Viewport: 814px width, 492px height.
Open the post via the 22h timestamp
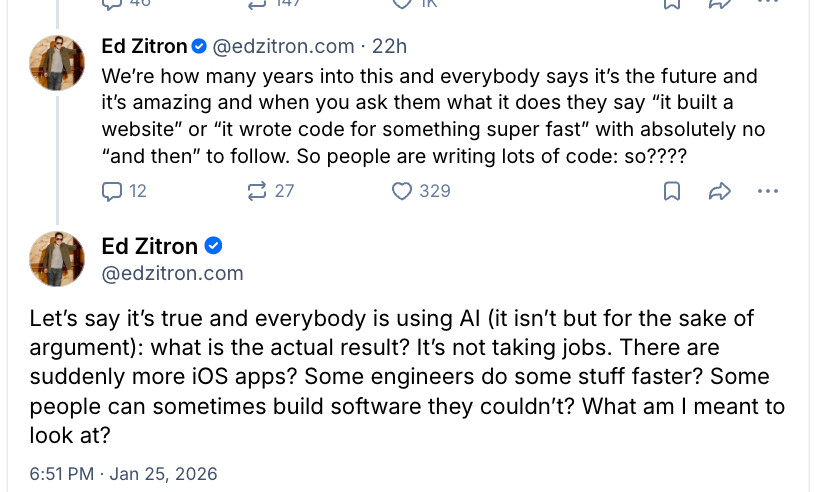(x=389, y=46)
